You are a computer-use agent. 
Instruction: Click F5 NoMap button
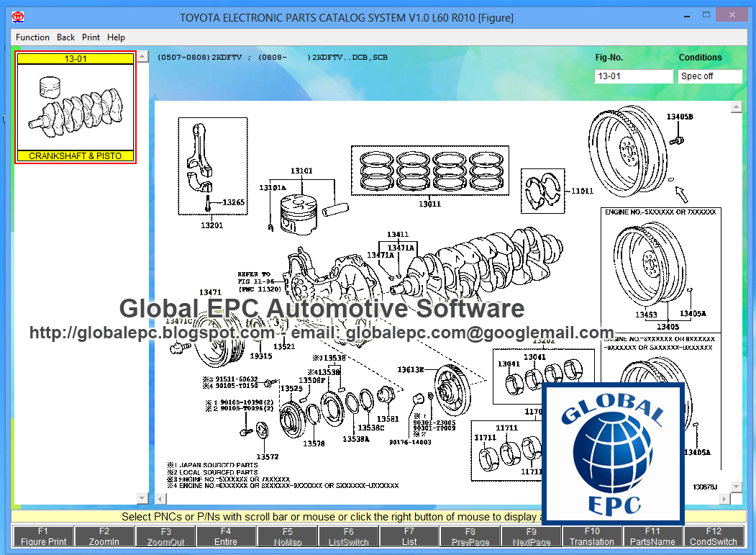287,536
